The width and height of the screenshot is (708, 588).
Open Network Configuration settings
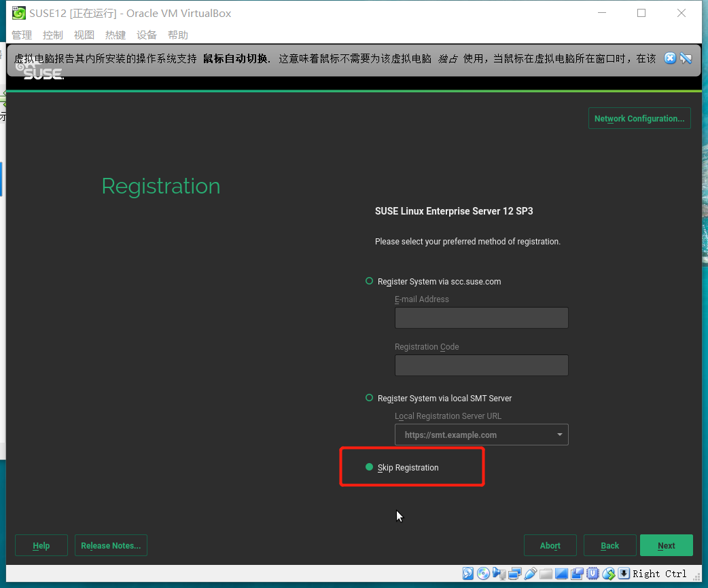(x=639, y=118)
